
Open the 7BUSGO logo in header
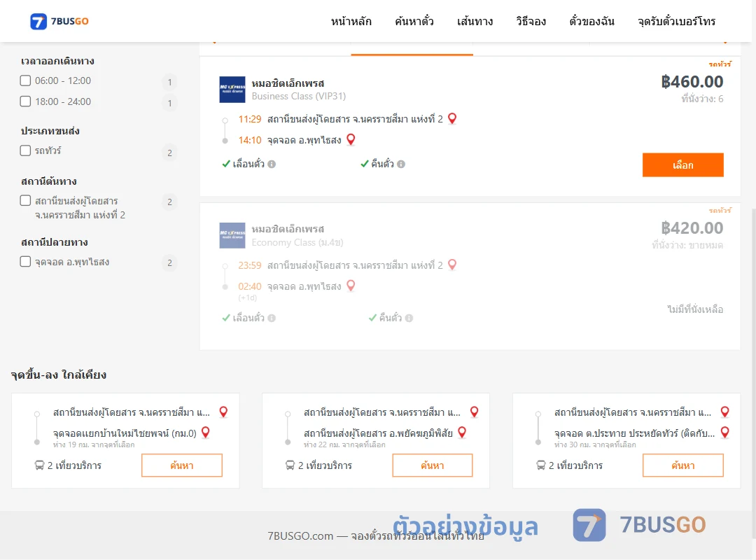[x=59, y=21]
